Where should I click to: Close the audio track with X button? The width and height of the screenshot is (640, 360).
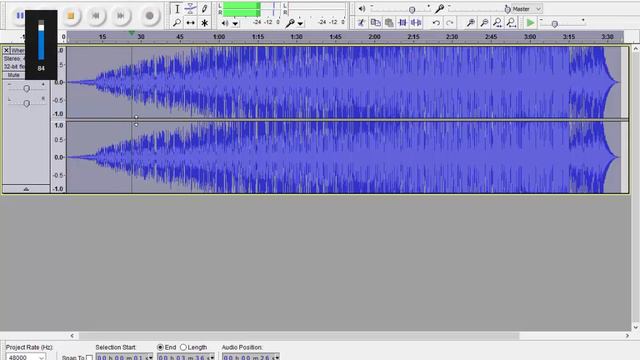click(x=6, y=51)
